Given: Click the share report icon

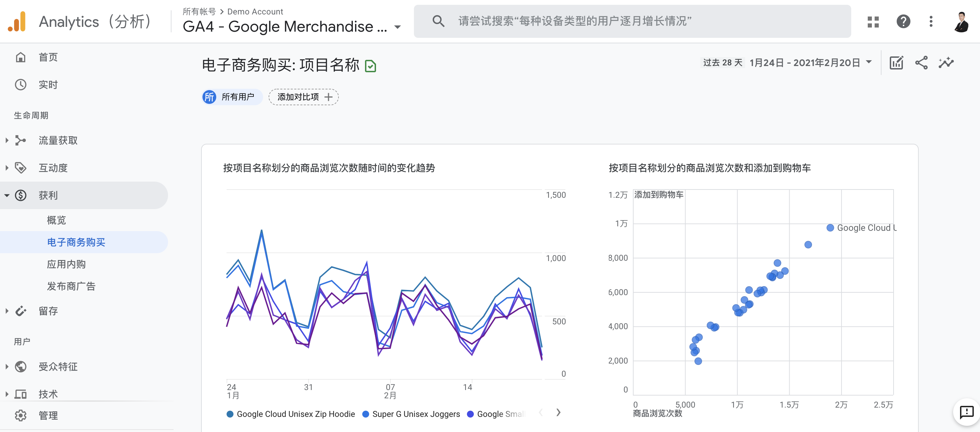Looking at the screenshot, I should point(921,63).
